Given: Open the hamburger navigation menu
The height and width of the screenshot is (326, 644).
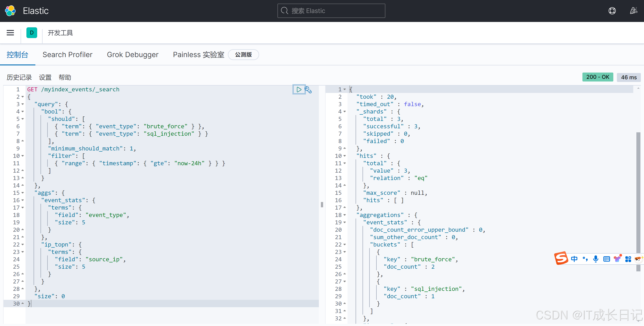Looking at the screenshot, I should (10, 33).
